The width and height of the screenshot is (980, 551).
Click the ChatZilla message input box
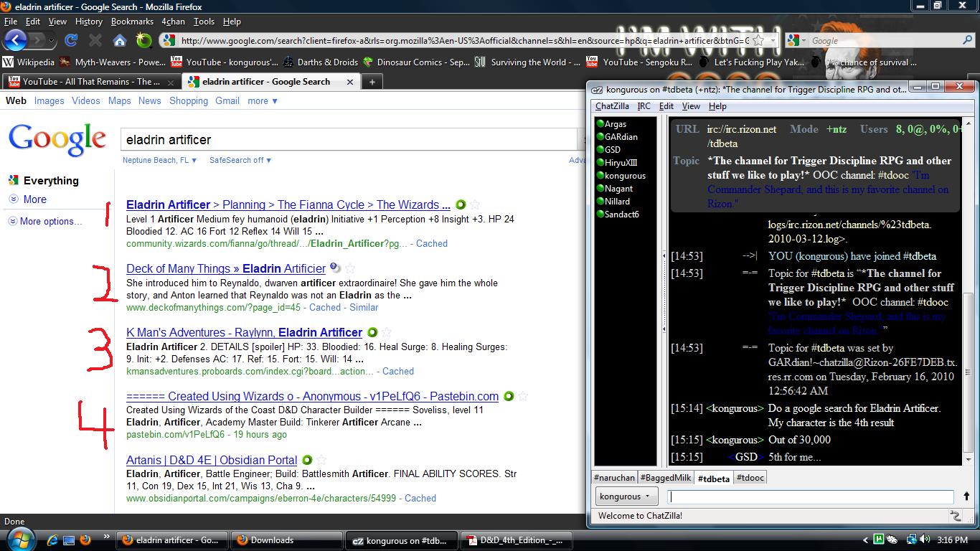tap(811, 496)
